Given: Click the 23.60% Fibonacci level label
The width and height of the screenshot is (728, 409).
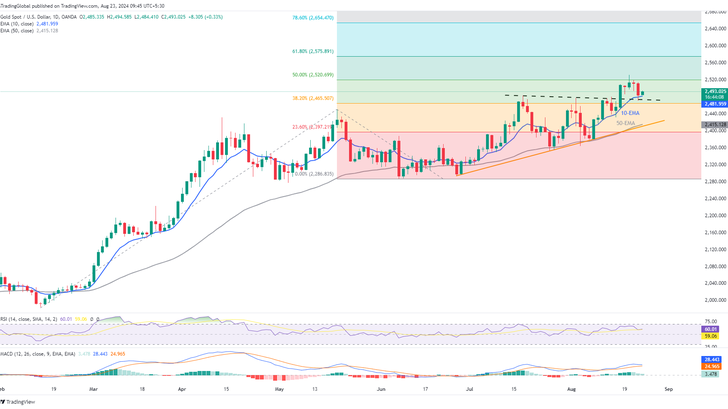Looking at the screenshot, I should pos(312,127).
